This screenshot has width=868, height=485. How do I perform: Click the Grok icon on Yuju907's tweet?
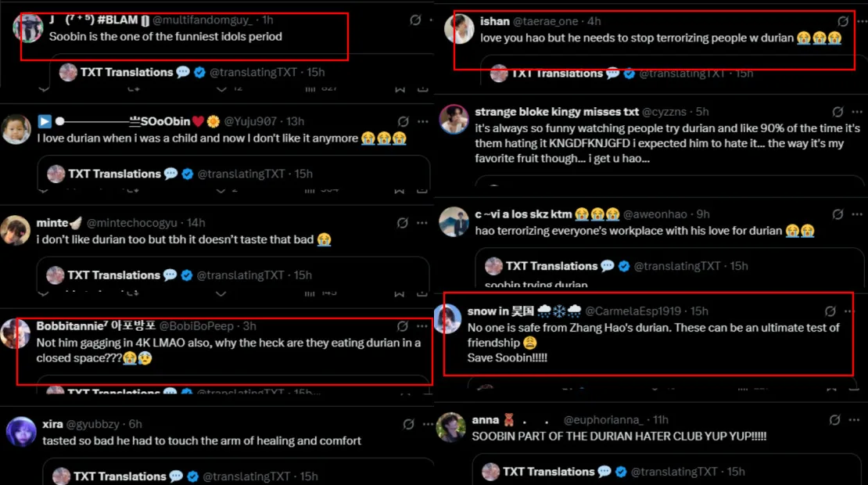404,121
